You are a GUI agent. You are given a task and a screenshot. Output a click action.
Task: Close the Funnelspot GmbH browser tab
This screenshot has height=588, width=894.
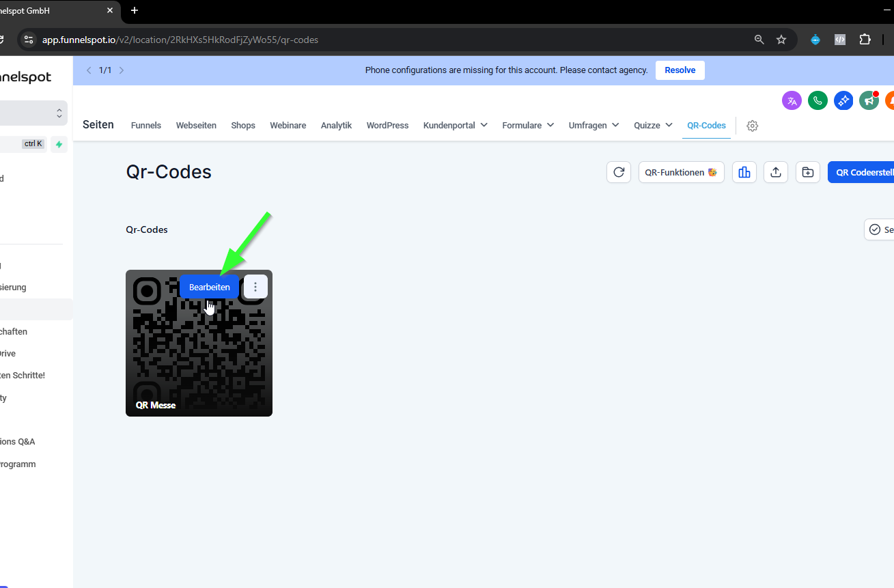[110, 10]
